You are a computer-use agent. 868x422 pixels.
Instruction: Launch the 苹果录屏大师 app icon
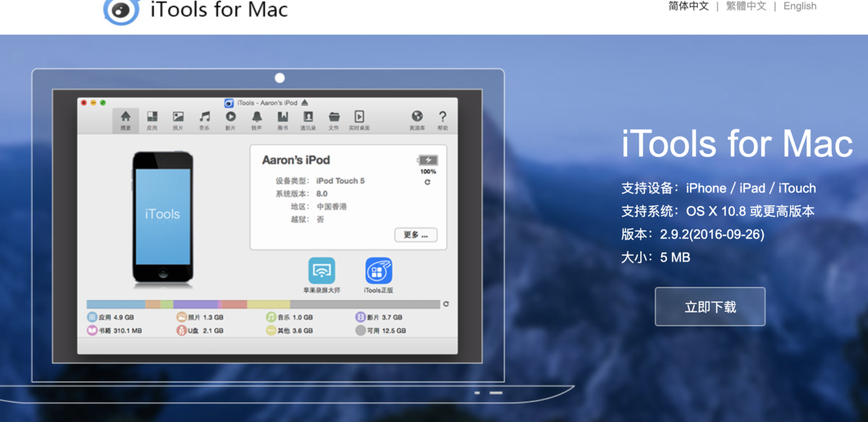click(x=322, y=270)
